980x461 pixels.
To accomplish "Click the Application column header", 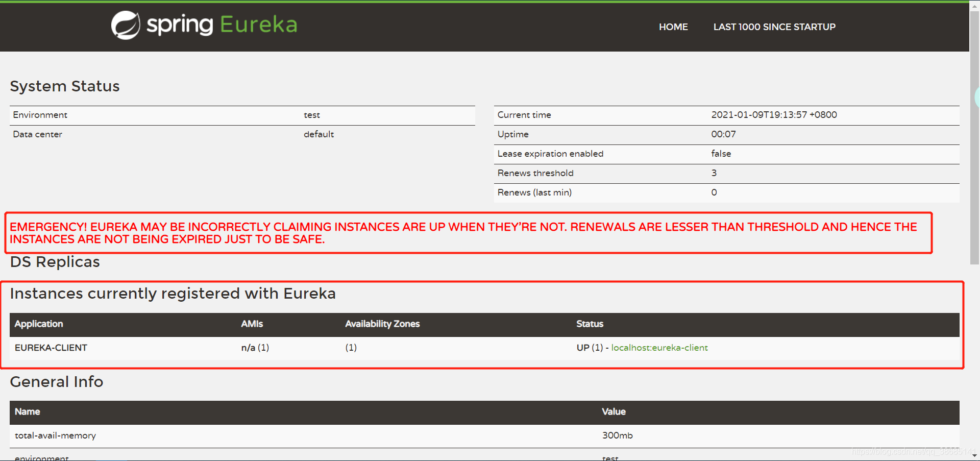I will point(39,324).
